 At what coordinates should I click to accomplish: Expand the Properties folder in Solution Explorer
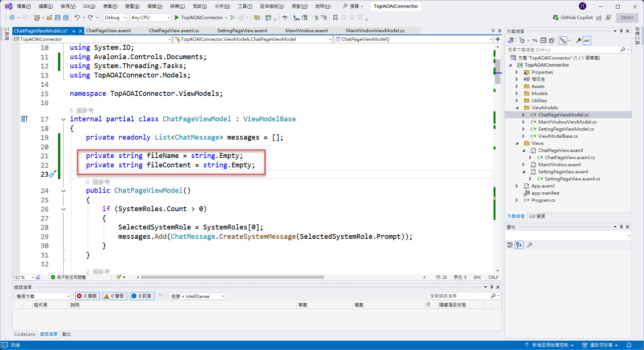(517, 72)
